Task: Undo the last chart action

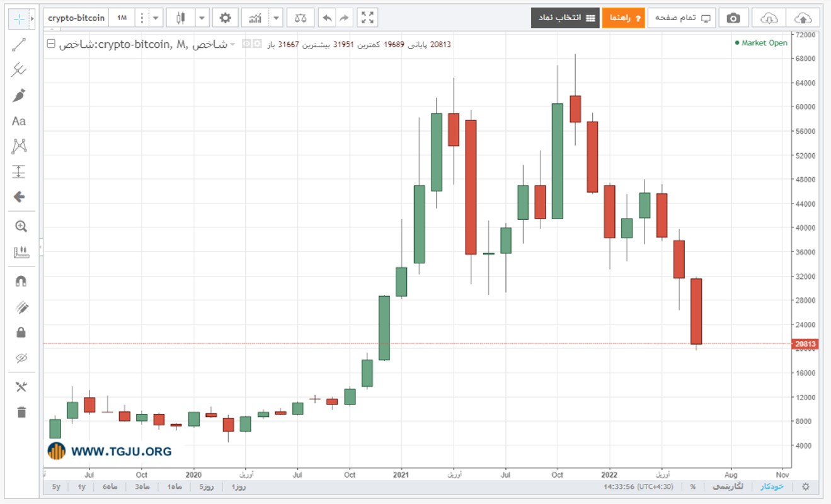Action: tap(326, 18)
